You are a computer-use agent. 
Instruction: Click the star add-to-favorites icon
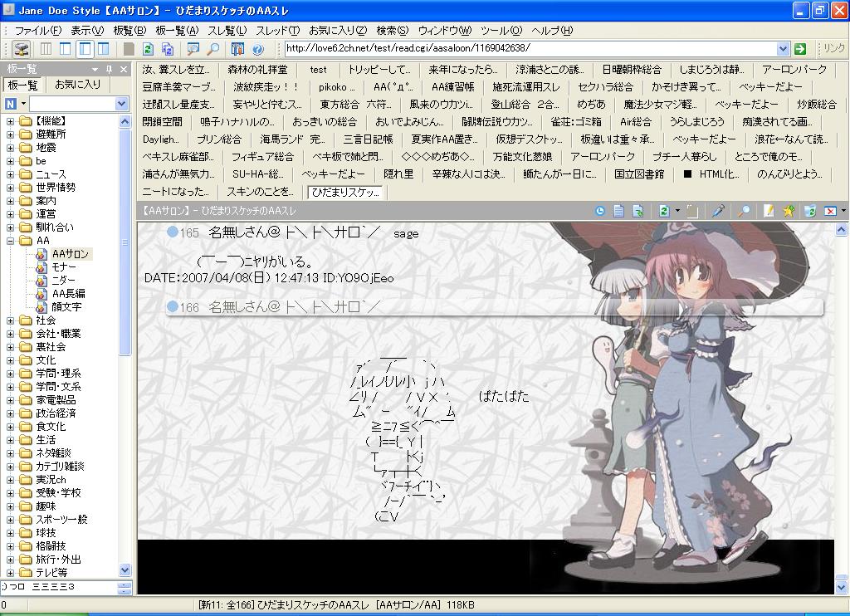pyautogui.click(x=789, y=211)
